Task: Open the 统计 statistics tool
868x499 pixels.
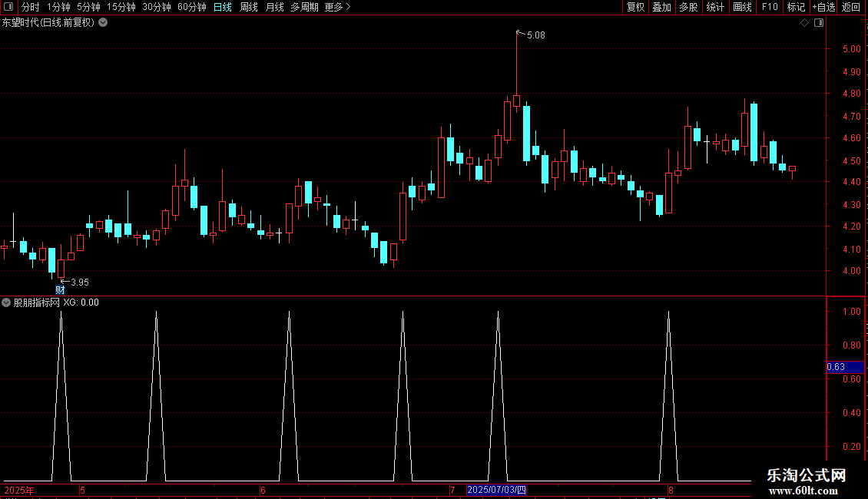Action: [715, 7]
